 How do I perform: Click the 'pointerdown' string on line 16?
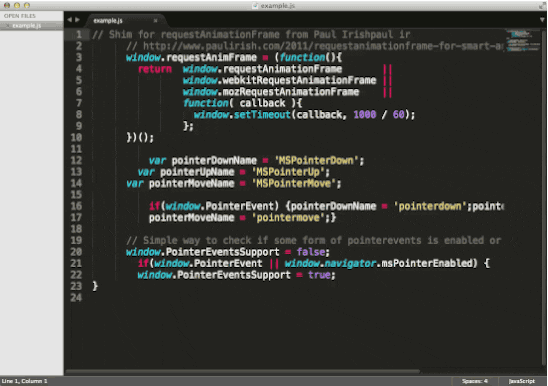[x=430, y=206]
